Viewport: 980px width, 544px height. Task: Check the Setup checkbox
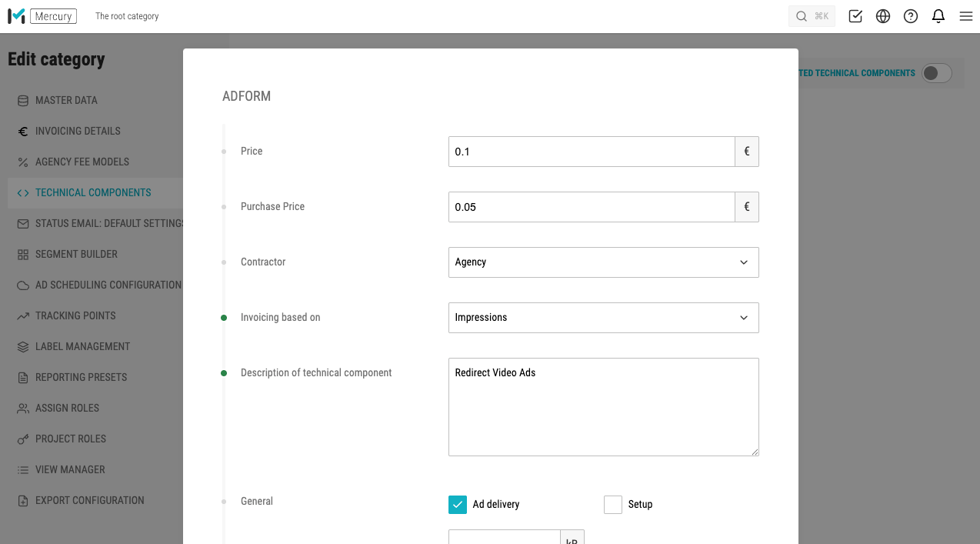[x=613, y=504]
